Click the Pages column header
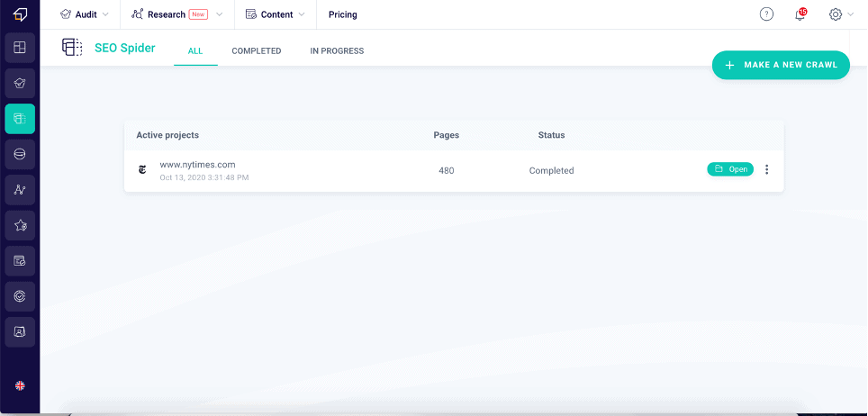Viewport: 868px width, 416px height. tap(447, 135)
